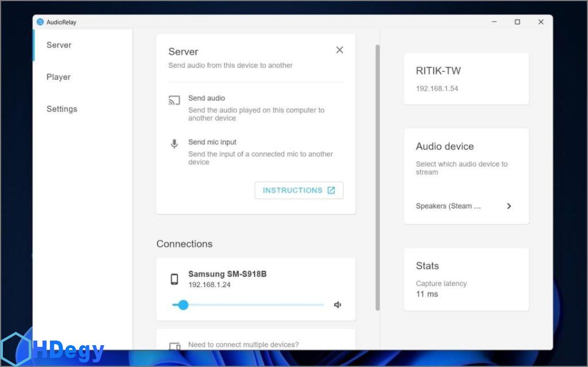Click the multiple devices icon at the bottom

(x=175, y=346)
